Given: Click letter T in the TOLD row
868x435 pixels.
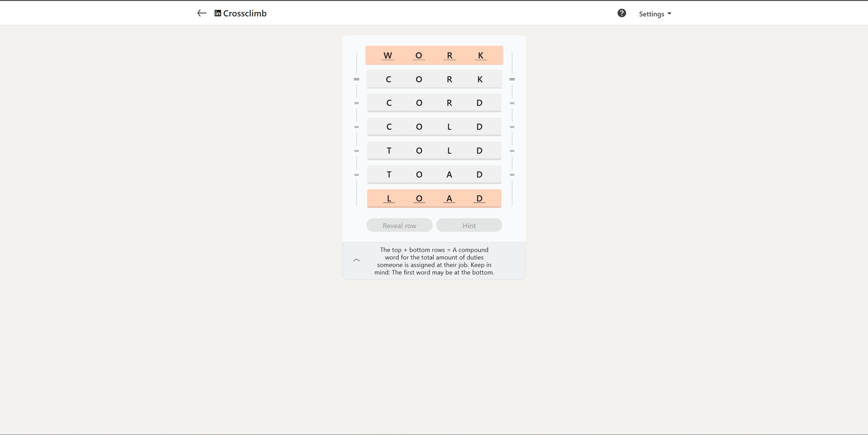Looking at the screenshot, I should click(389, 151).
